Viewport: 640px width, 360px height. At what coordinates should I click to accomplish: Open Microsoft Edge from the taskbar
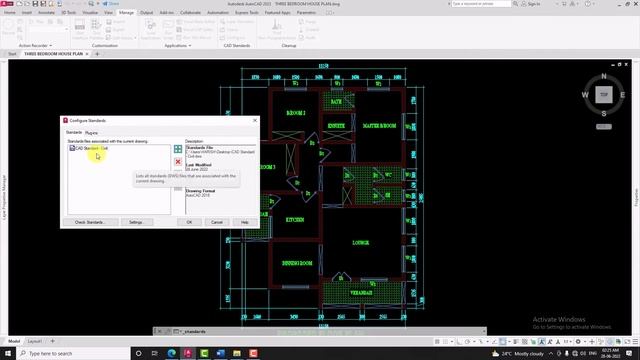tap(171, 353)
